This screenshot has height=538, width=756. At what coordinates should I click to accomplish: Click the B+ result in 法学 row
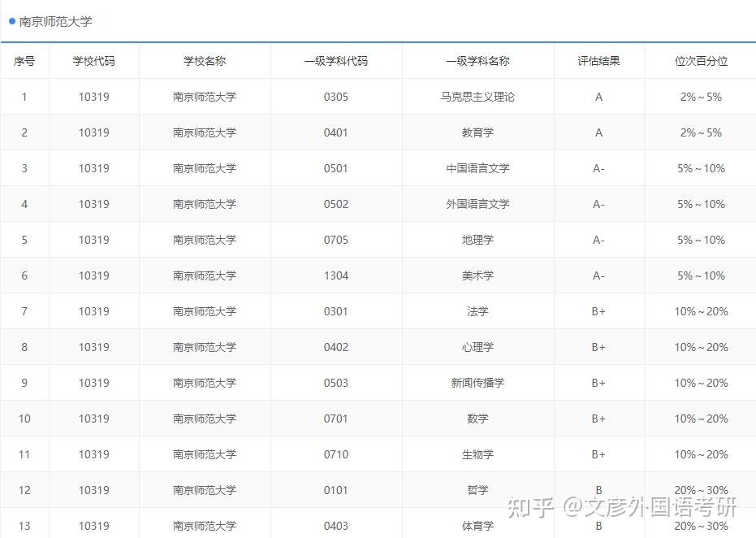click(598, 311)
